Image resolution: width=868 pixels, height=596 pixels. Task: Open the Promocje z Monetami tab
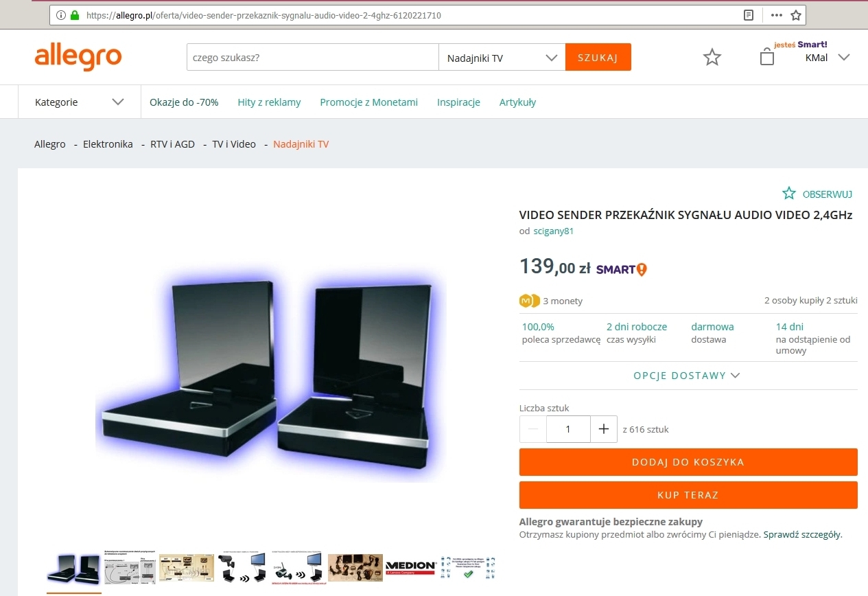(368, 102)
